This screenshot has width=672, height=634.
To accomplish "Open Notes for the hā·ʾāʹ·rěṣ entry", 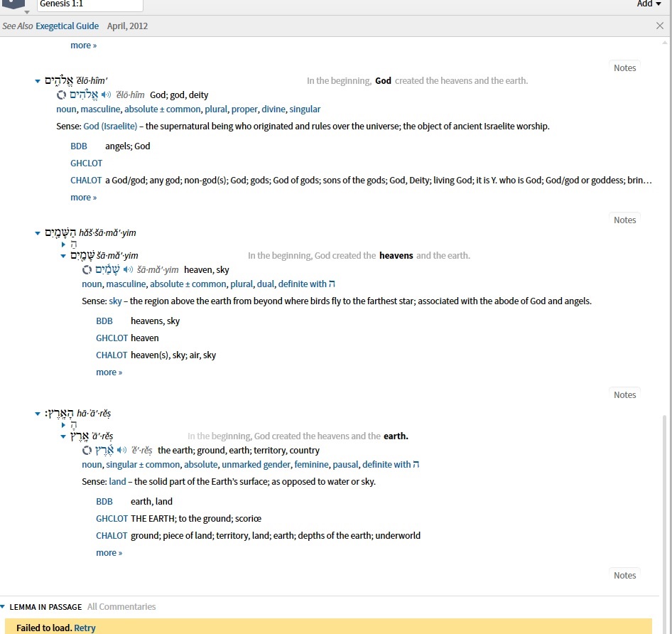I will tap(624, 394).
